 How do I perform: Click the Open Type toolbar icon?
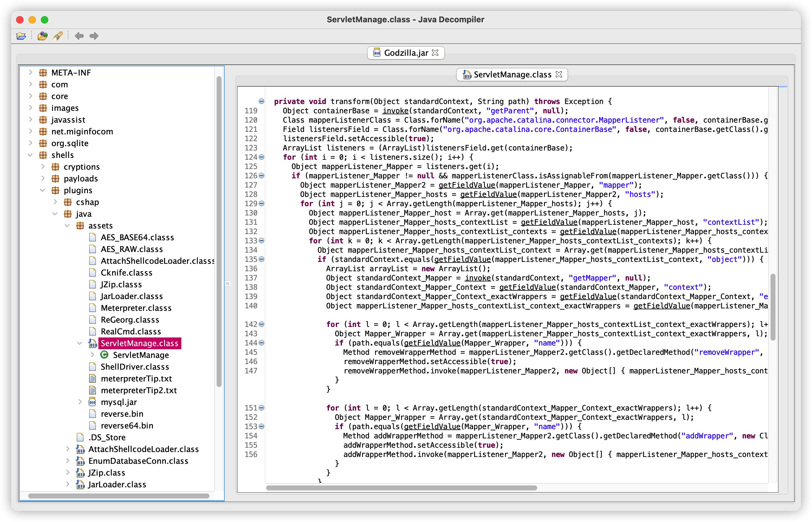pyautogui.click(x=42, y=36)
